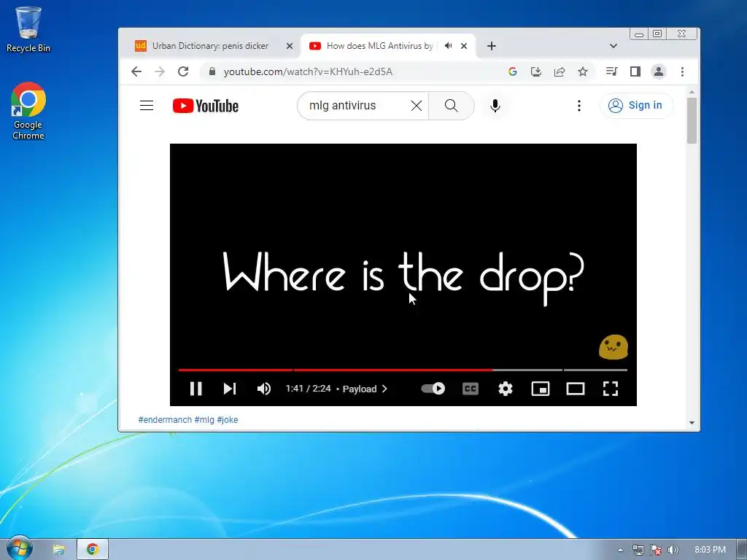747x560 pixels.
Task: Open video player settings gear
Action: (x=506, y=389)
